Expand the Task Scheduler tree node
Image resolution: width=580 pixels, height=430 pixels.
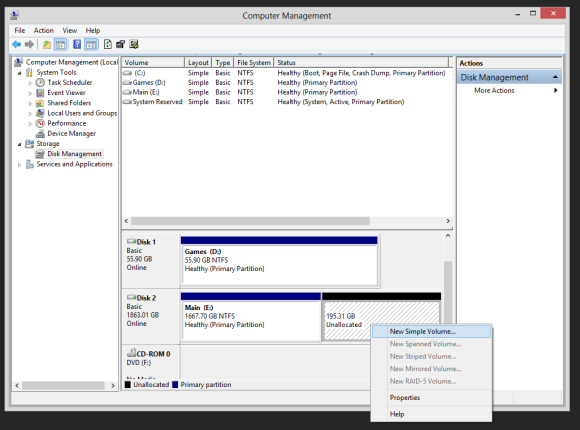[x=30, y=83]
